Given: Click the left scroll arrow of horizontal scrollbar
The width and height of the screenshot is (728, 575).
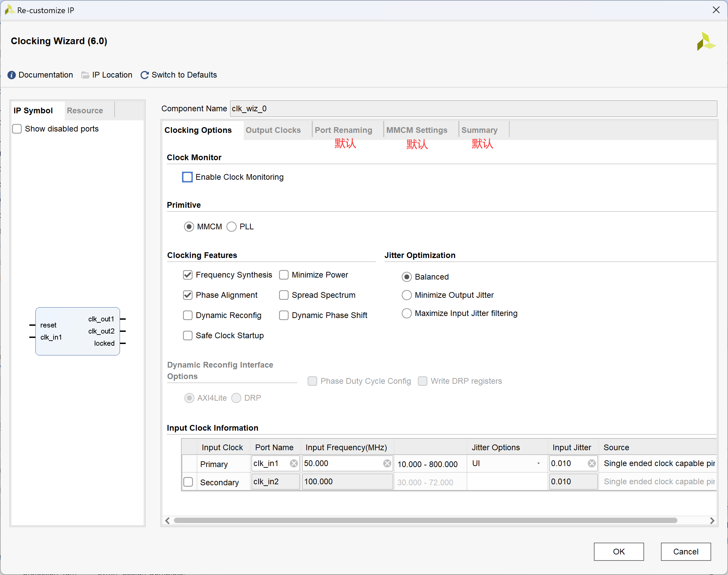Looking at the screenshot, I should 168,521.
